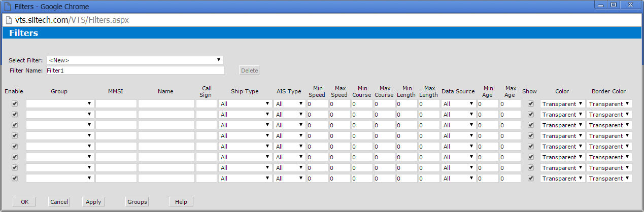Click the page icon beside the URL
Image resolution: width=644 pixels, height=212 pixels.
(x=9, y=20)
